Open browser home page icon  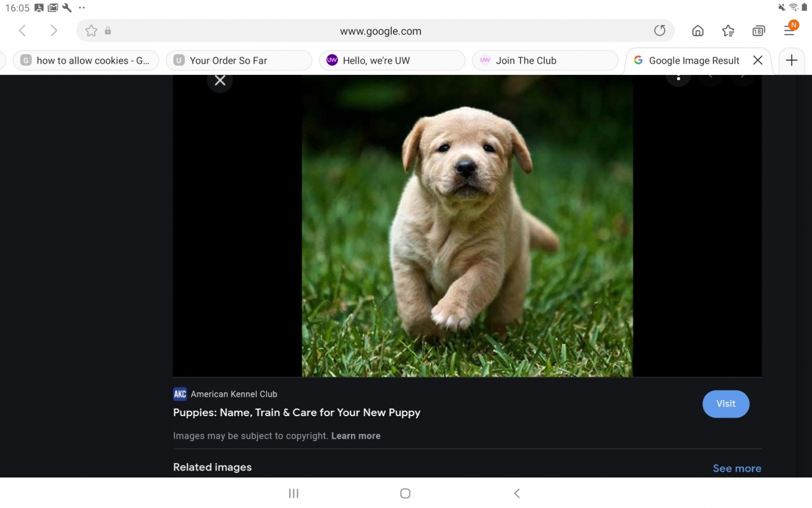pyautogui.click(x=698, y=31)
